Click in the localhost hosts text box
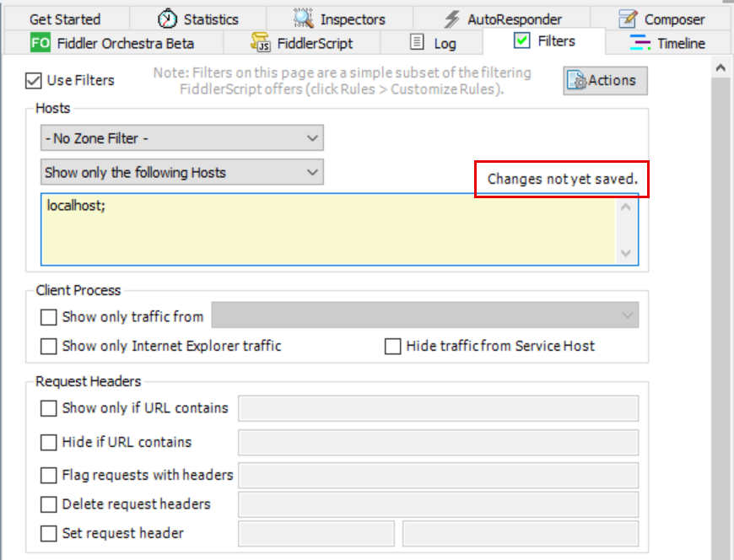Screen dimensions: 734x560 [x=328, y=229]
